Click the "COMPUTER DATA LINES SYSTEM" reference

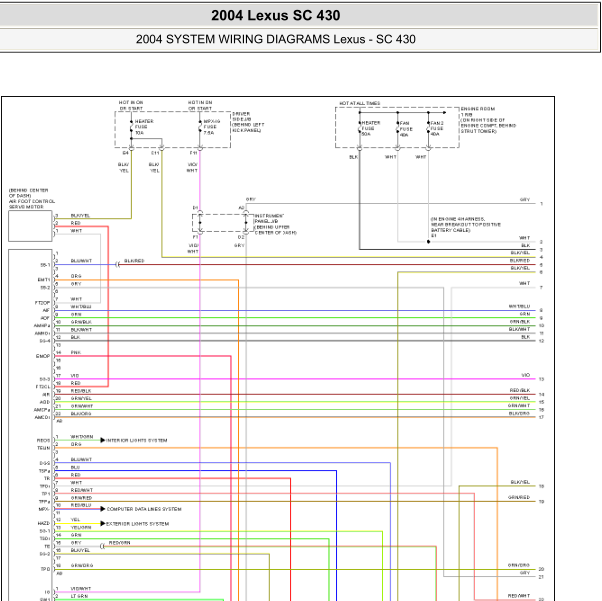(x=144, y=509)
